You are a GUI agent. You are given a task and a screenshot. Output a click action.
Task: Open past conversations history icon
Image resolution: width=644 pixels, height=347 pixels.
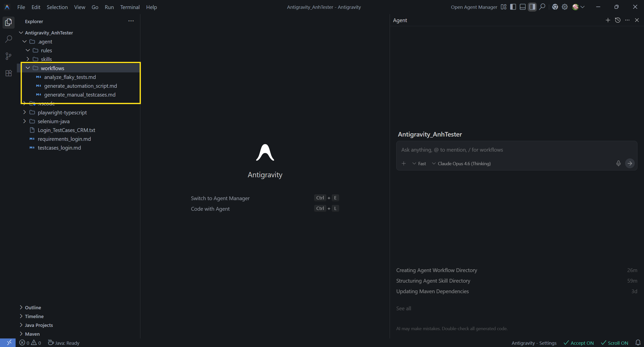618,20
